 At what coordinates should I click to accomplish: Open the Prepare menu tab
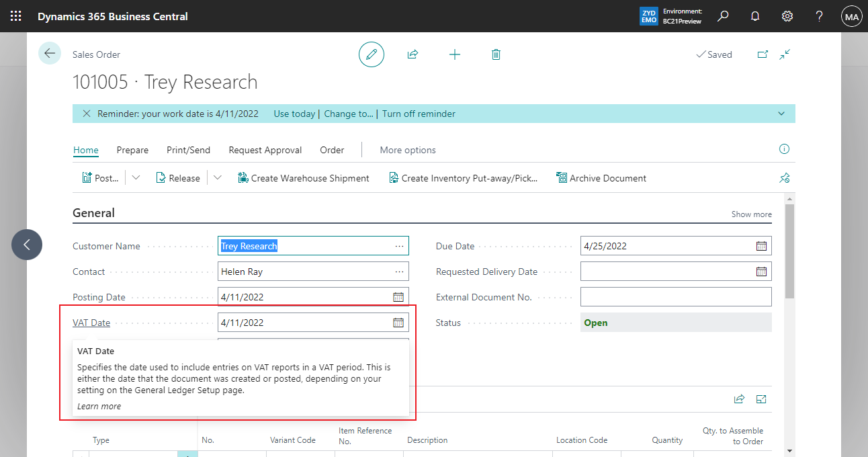(x=132, y=150)
